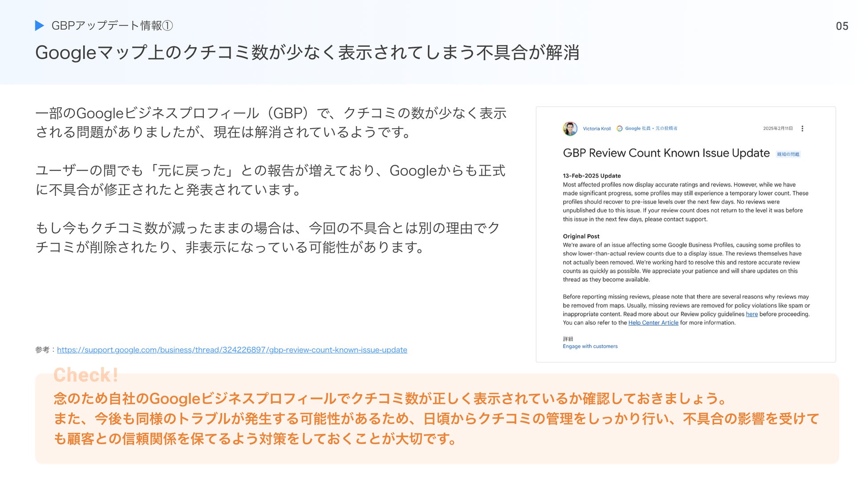Viewport: 868px width, 486px height.
Task: Click the GBP Review Count Known Issue Update heading
Action: click(x=666, y=153)
